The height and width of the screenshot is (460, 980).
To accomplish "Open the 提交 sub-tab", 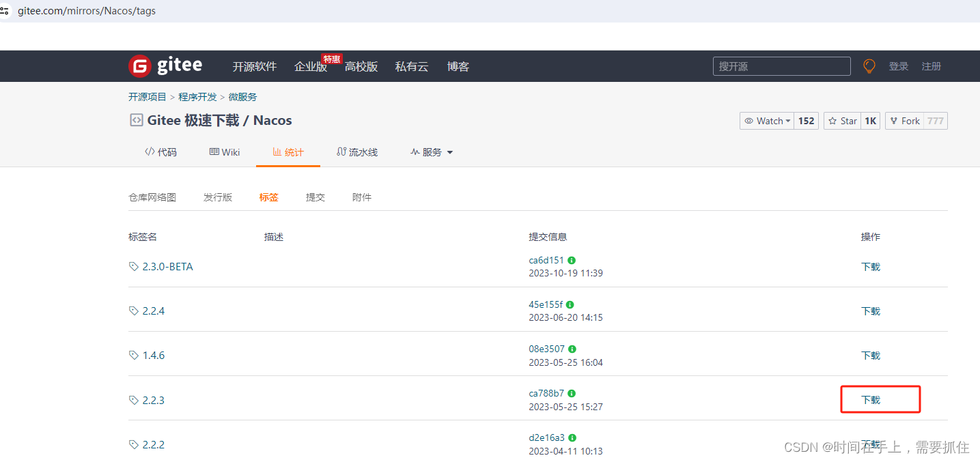I will pyautogui.click(x=316, y=197).
